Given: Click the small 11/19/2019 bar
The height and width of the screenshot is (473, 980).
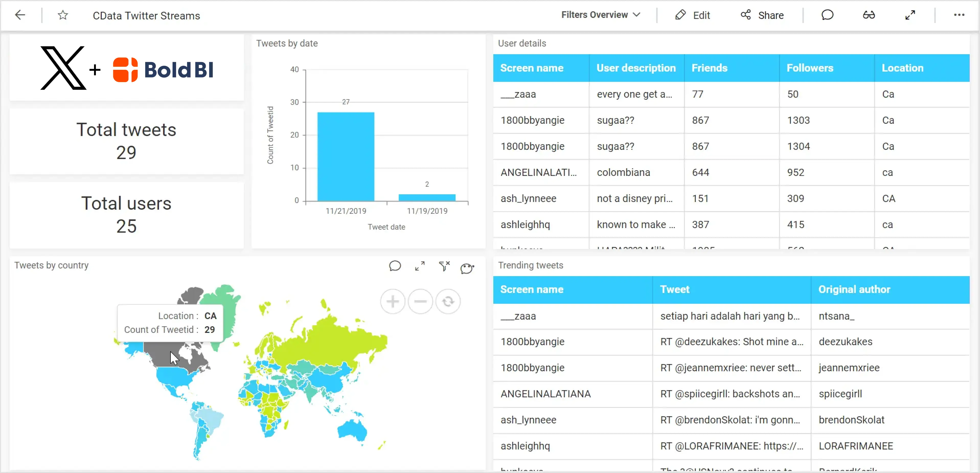Looking at the screenshot, I should coord(427,197).
